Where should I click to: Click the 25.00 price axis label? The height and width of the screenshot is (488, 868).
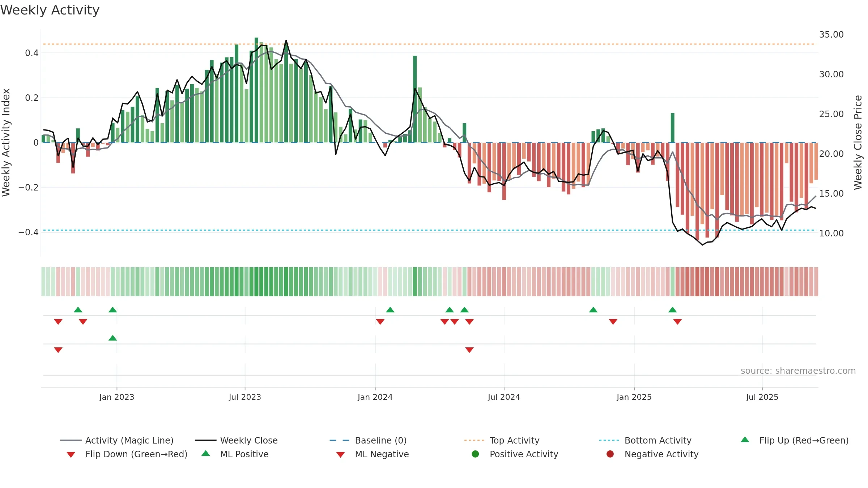click(x=831, y=114)
